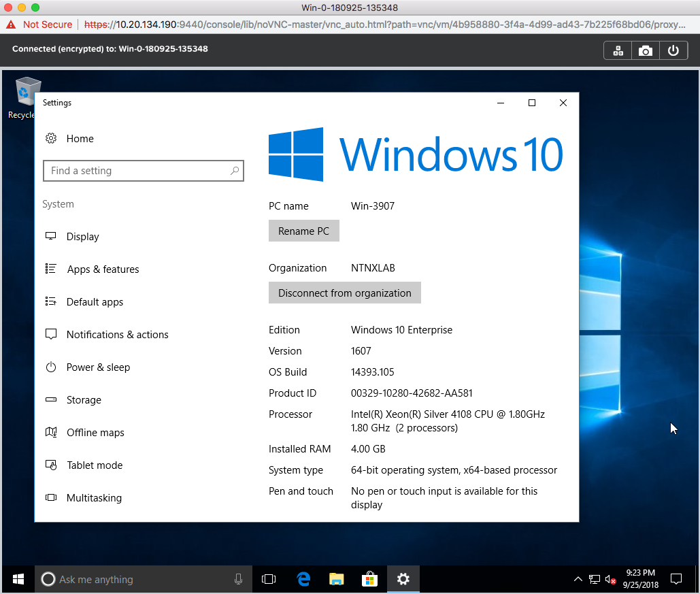The image size is (700, 594).
Task: Click the Installed RAM value 4.00 GB
Action: [368, 449]
